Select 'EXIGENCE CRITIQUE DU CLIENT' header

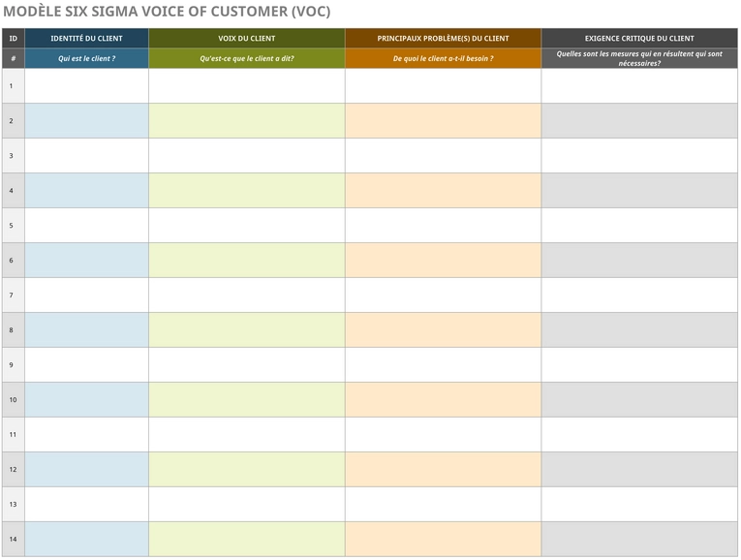(x=639, y=39)
